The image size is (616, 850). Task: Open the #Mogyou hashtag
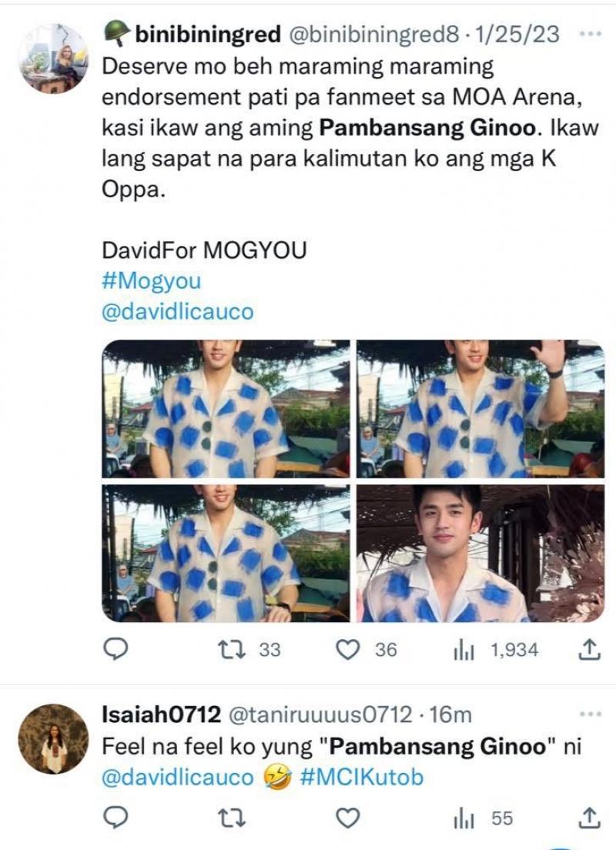point(150,281)
